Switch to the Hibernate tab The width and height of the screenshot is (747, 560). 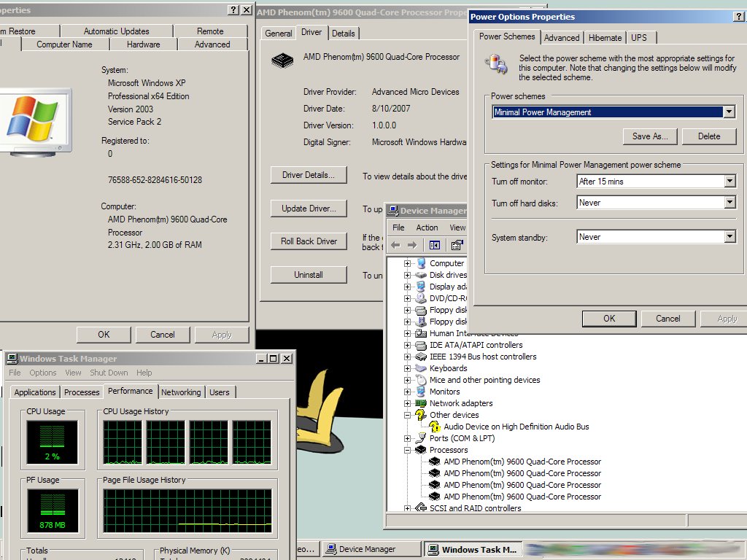[605, 38]
